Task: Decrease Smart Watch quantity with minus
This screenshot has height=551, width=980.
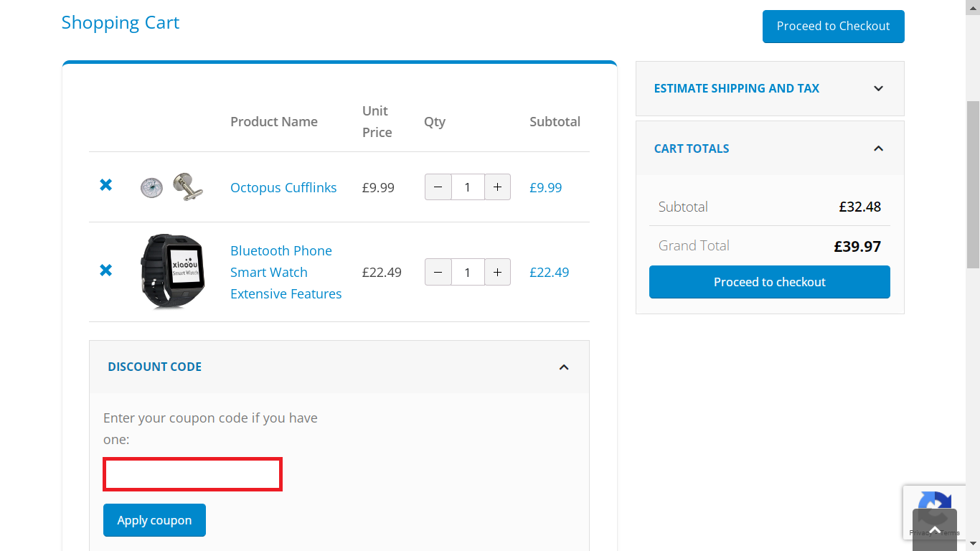Action: coord(438,272)
